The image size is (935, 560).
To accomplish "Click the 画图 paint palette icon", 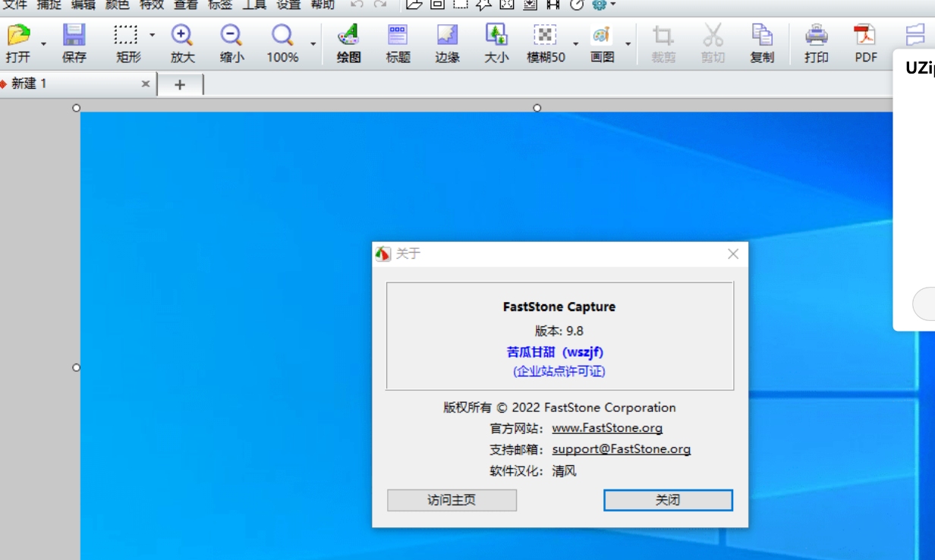I will click(602, 35).
